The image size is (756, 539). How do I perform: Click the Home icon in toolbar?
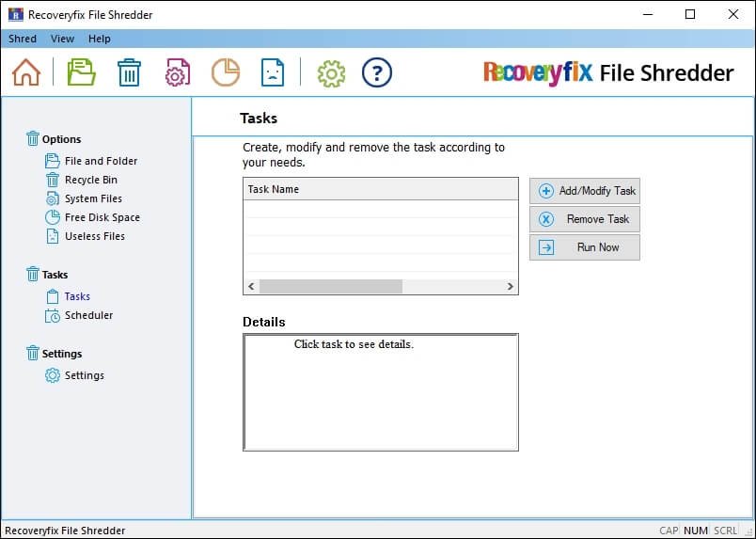pos(26,72)
